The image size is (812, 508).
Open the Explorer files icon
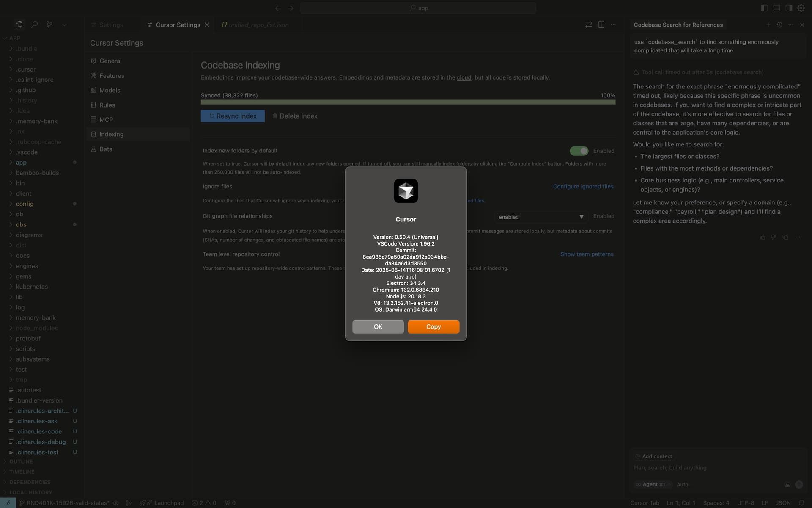[19, 25]
